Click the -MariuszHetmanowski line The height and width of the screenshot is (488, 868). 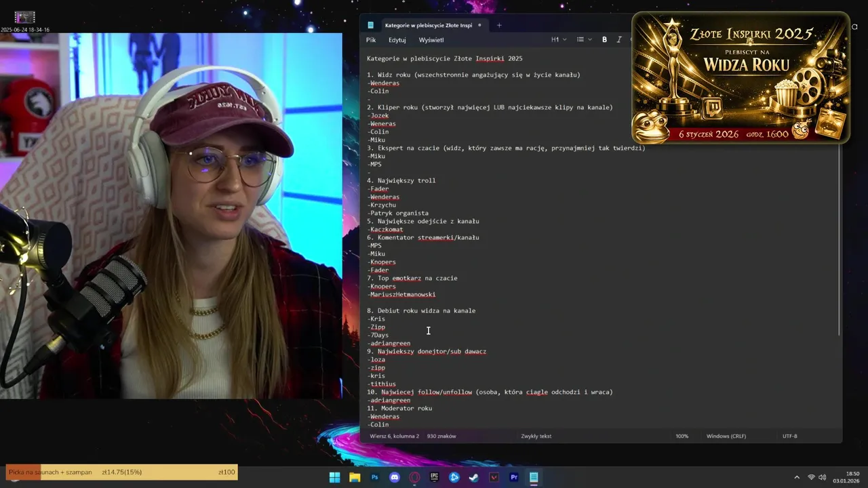click(401, 294)
